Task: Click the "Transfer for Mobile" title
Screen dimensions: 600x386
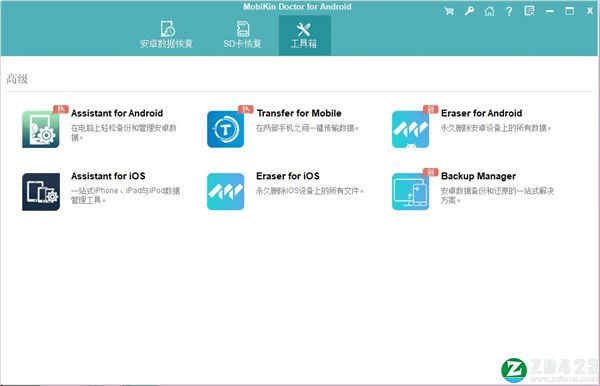Action: point(299,113)
